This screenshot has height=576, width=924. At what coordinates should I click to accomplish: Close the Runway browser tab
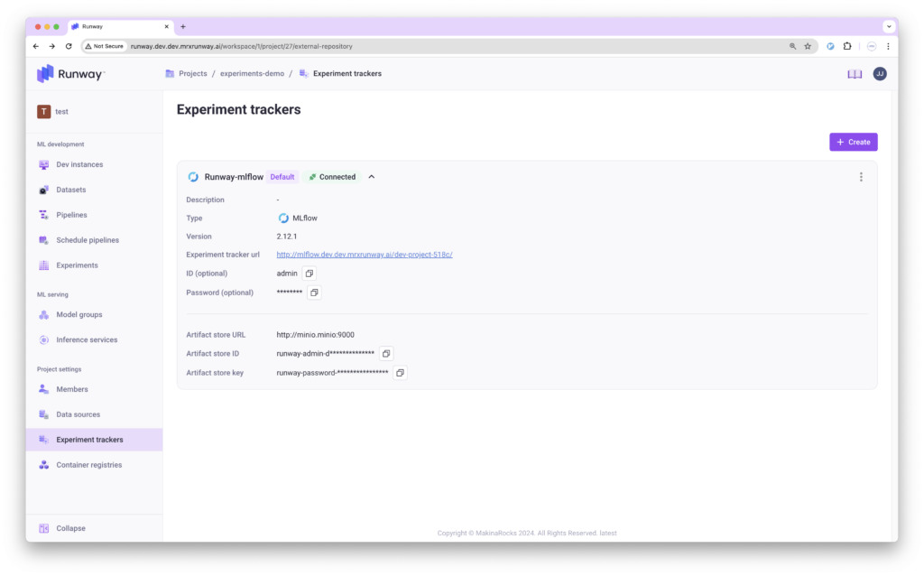click(166, 26)
